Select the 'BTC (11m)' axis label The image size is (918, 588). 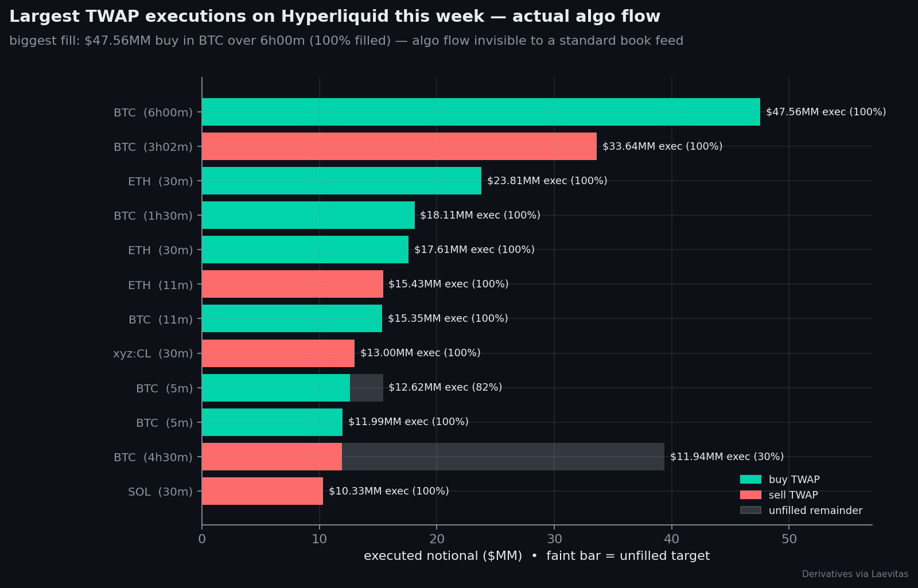click(x=161, y=320)
